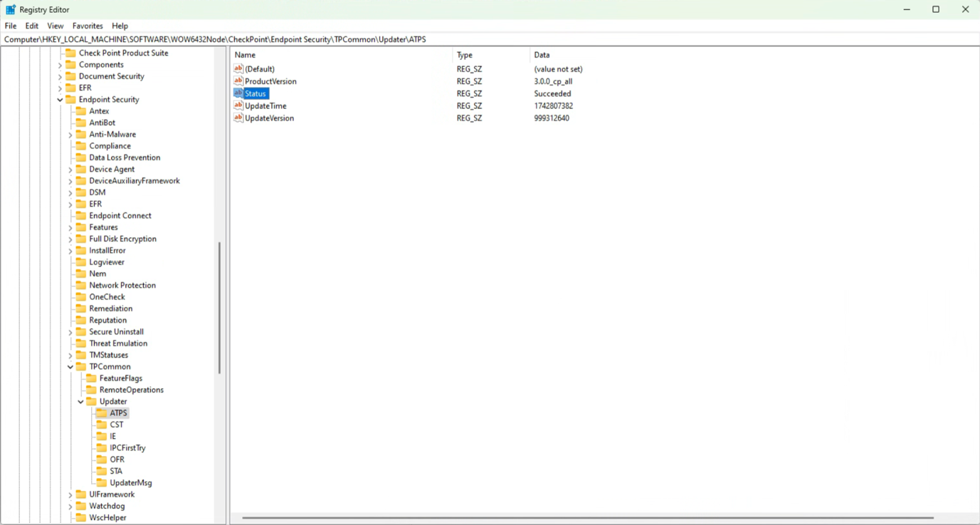The width and height of the screenshot is (980, 525).
Task: Select the Document Security key
Action: 112,76
